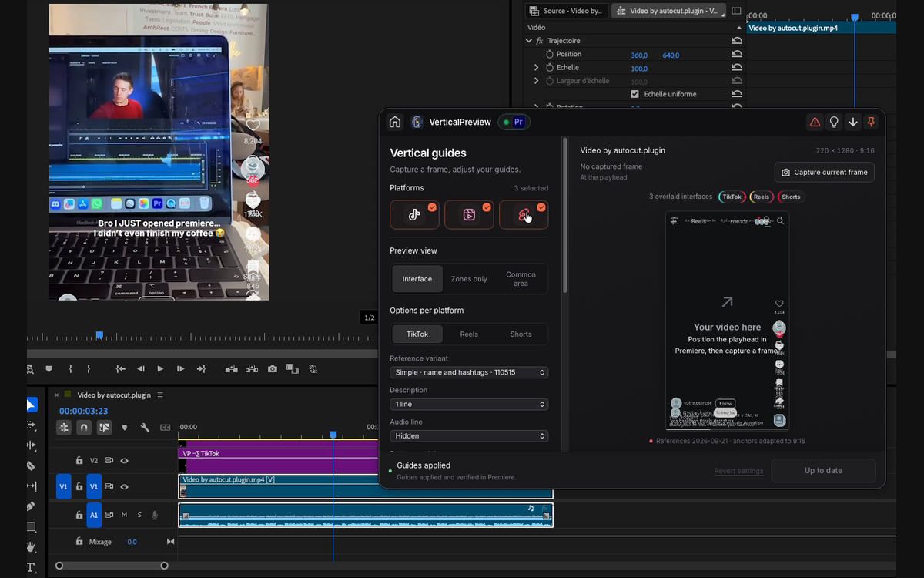Open the Audio line Hidden dropdown
Viewport: 924px width, 578px height.
[469, 435]
